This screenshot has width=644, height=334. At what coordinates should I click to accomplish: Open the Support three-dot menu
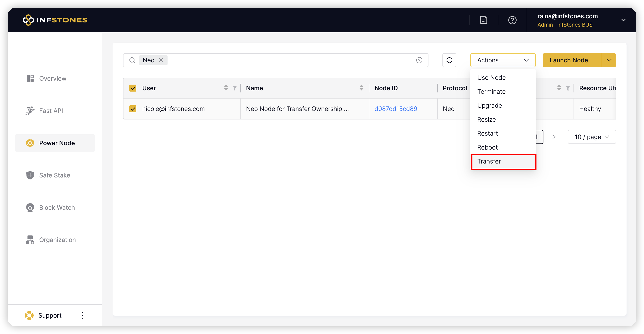82,315
